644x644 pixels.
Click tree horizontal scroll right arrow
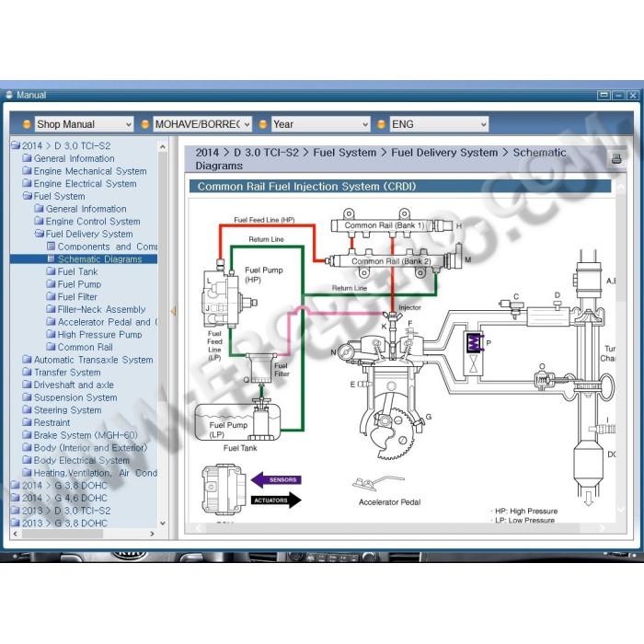152,534
